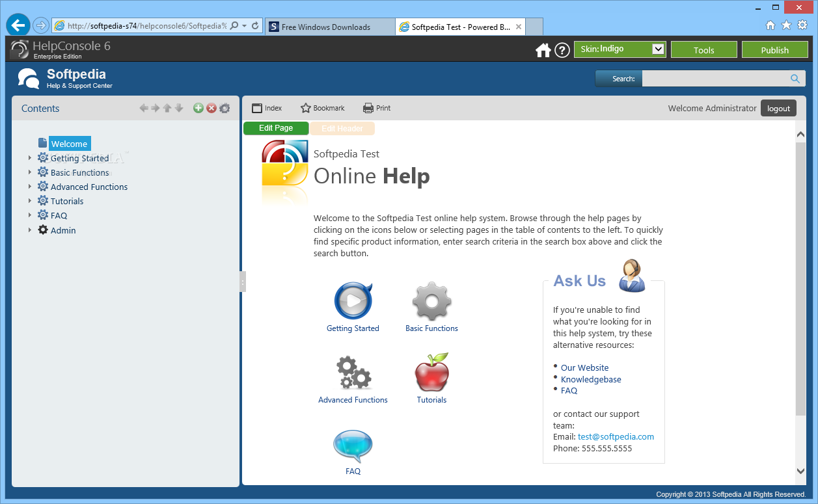The width and height of the screenshot is (818, 504).
Task: Click the test@softpedia.com email link
Action: click(616, 436)
